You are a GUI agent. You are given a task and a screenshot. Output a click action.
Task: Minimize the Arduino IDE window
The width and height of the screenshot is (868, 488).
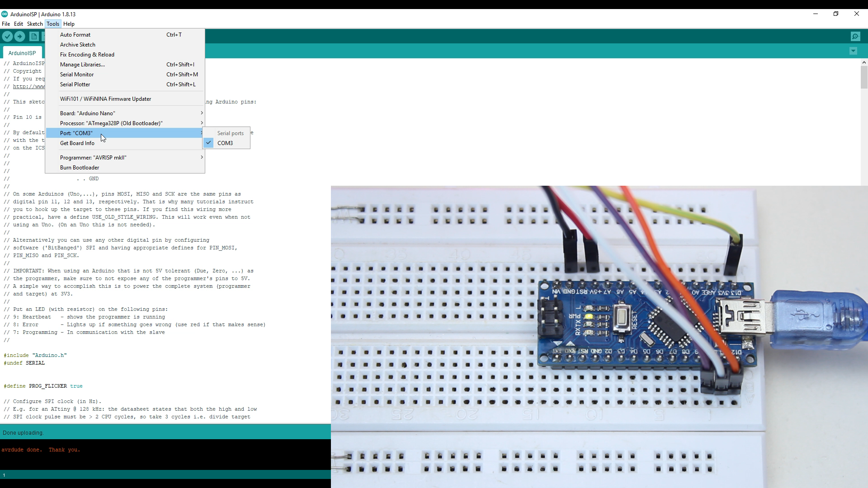click(816, 14)
